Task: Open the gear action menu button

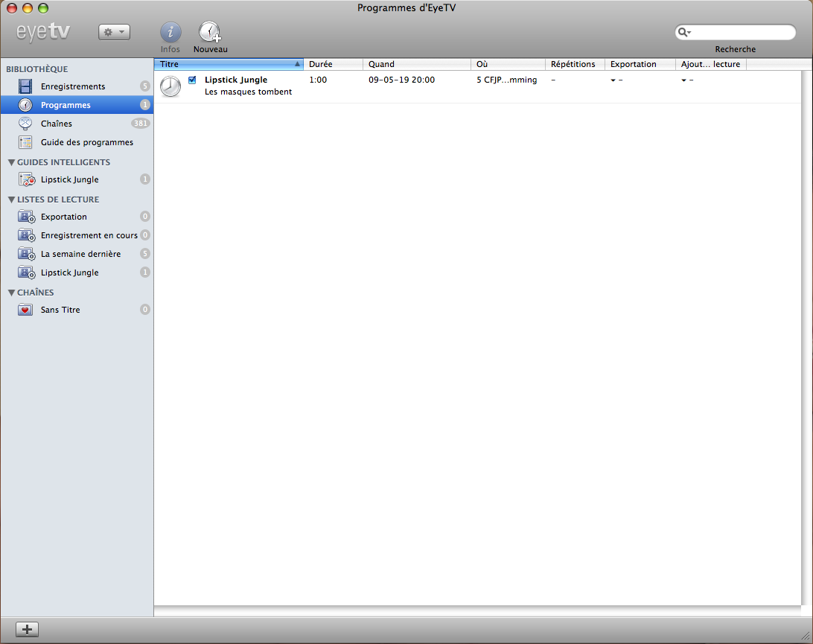Action: pos(114,32)
